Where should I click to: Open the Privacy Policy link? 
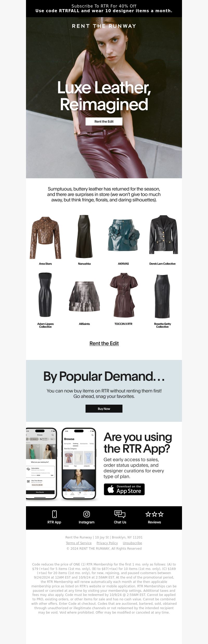(107, 543)
